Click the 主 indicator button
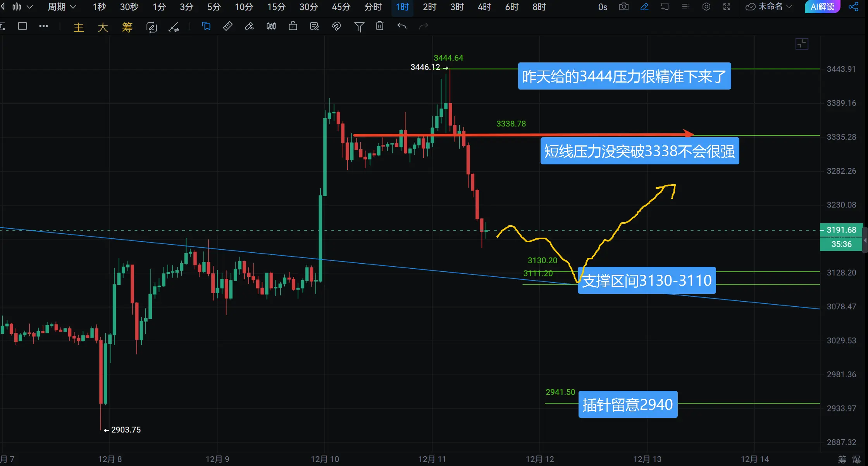Image resolution: width=868 pixels, height=466 pixels. click(x=79, y=27)
